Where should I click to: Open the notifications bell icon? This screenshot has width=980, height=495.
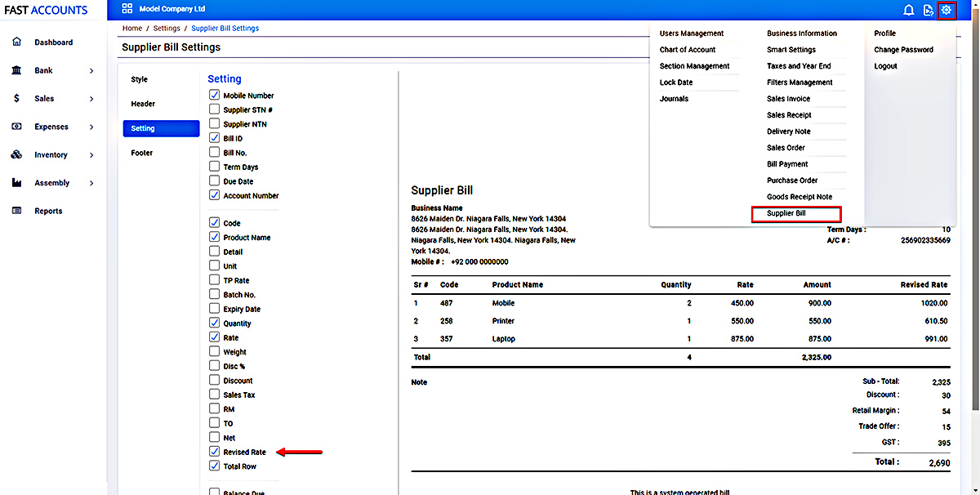tap(908, 10)
